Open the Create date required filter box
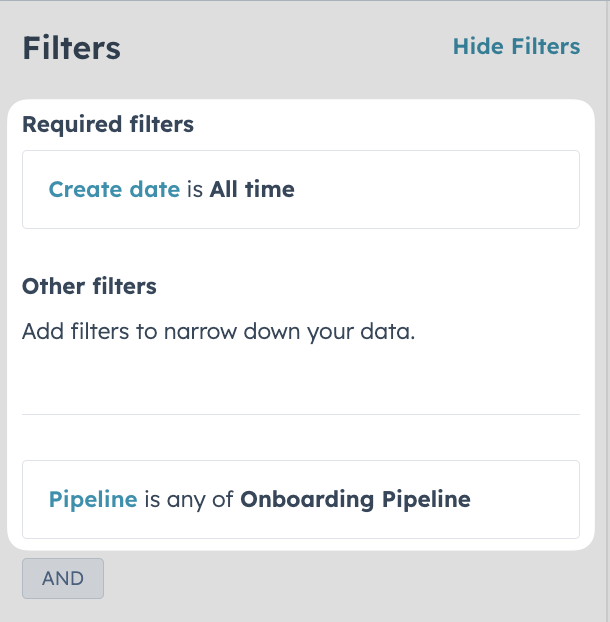The image size is (610, 622). point(301,189)
